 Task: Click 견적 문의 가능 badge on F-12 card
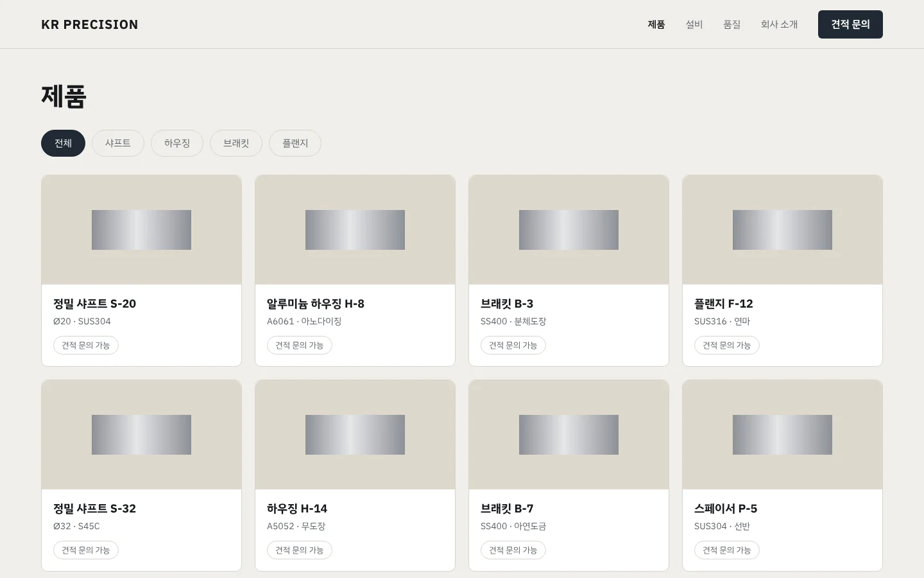(x=727, y=346)
